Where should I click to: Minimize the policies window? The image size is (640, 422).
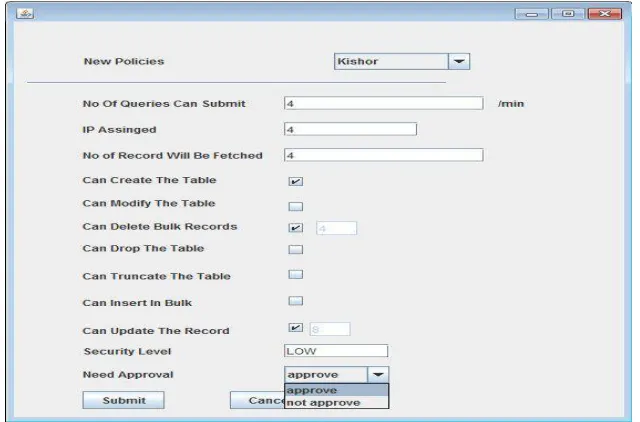[531, 14]
